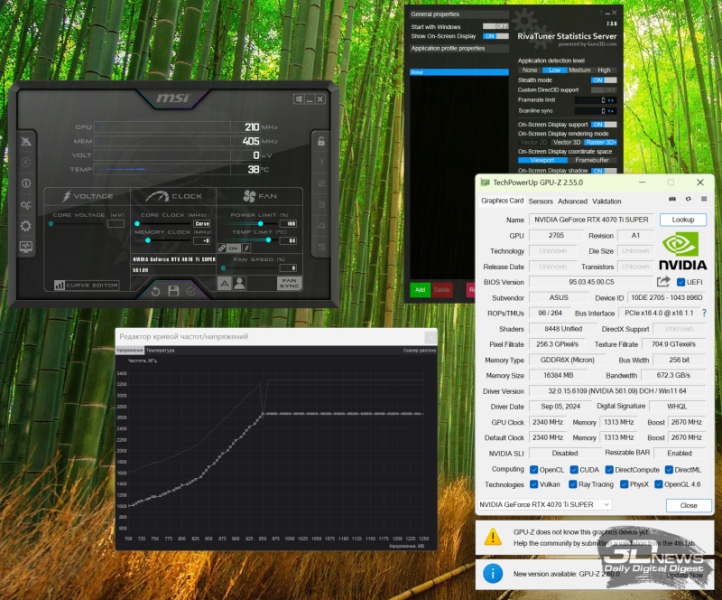Open the Advanced tab in GPU-Z
Viewport: 722px width, 600px height.
click(x=572, y=201)
